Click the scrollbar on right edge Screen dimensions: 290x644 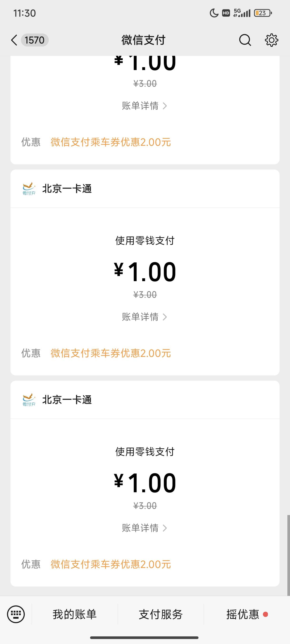point(288,555)
